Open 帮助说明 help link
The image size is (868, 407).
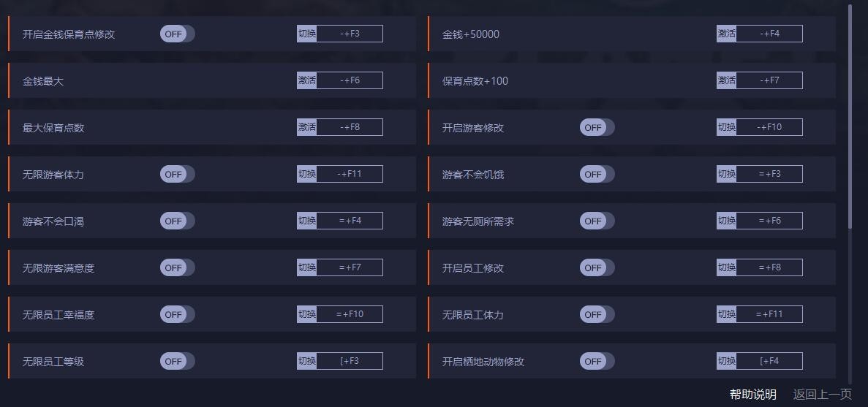[x=752, y=395]
